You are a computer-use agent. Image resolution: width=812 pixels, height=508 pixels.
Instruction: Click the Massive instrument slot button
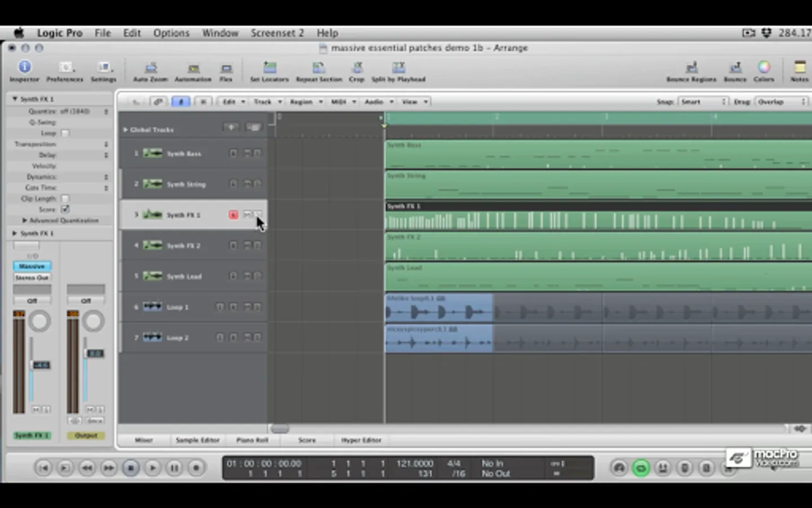(32, 266)
